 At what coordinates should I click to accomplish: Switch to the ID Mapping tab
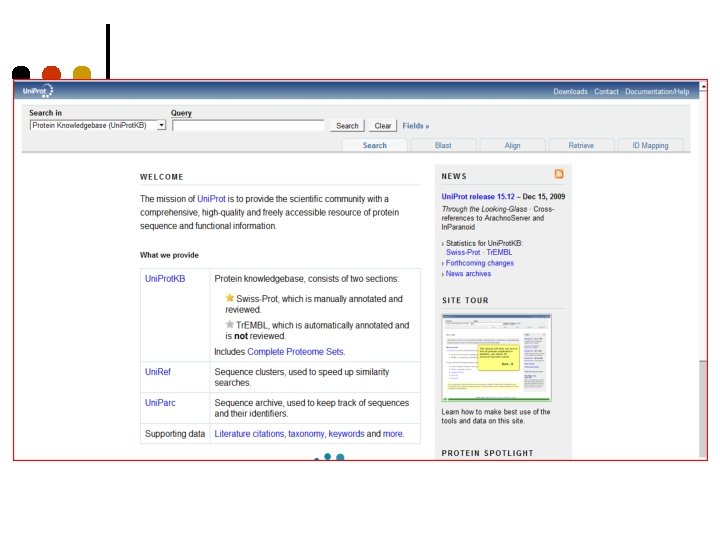tap(650, 145)
